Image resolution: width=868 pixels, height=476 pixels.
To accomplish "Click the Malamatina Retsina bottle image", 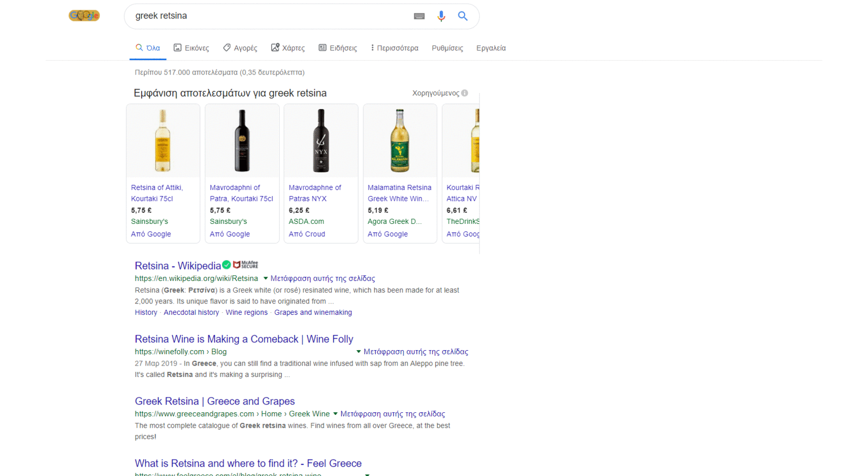I will 400,141.
